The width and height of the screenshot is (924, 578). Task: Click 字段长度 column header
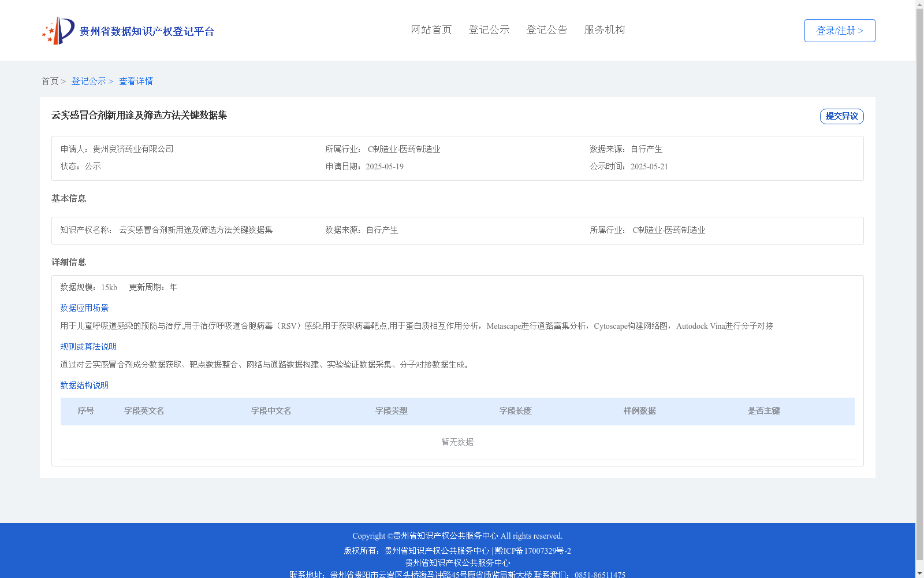516,411
